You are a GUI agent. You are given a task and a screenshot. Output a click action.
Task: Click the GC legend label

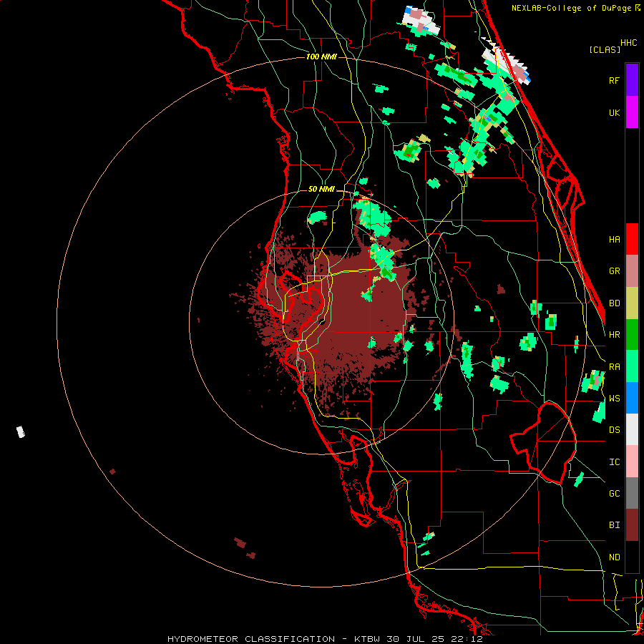coord(615,493)
